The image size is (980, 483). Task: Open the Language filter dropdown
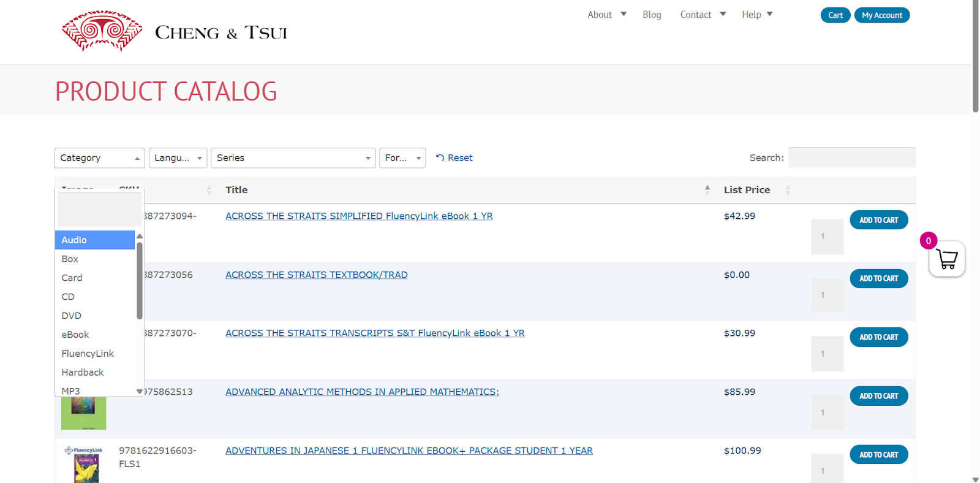point(178,158)
